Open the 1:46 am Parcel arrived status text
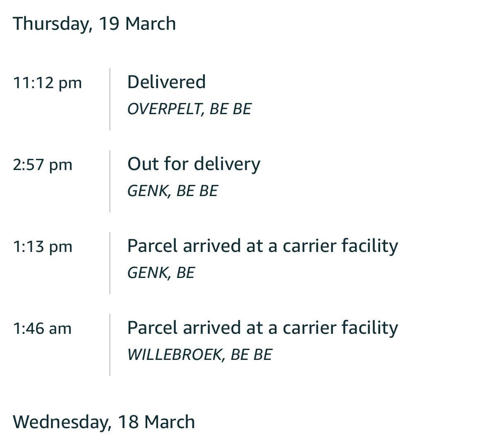484x448 pixels. [x=262, y=328]
